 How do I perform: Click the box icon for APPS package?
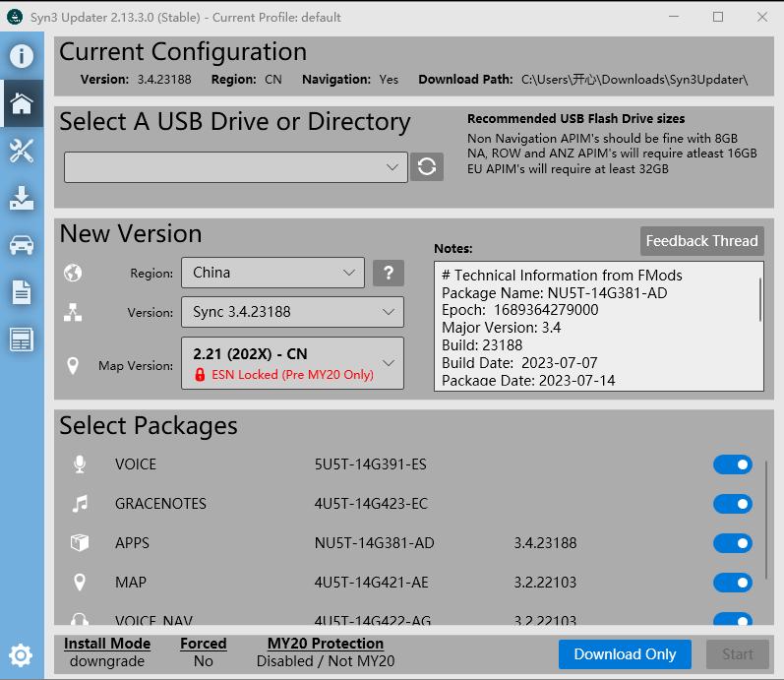pyautogui.click(x=80, y=542)
